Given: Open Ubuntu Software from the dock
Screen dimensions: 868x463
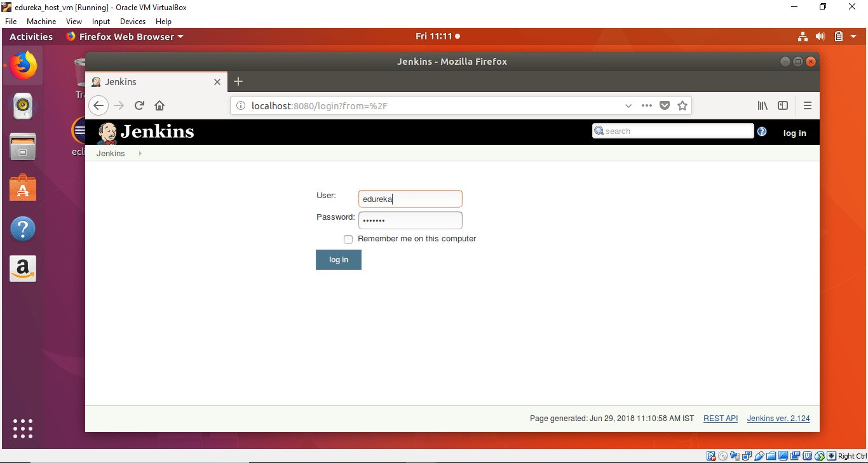Looking at the screenshot, I should click(x=23, y=188).
